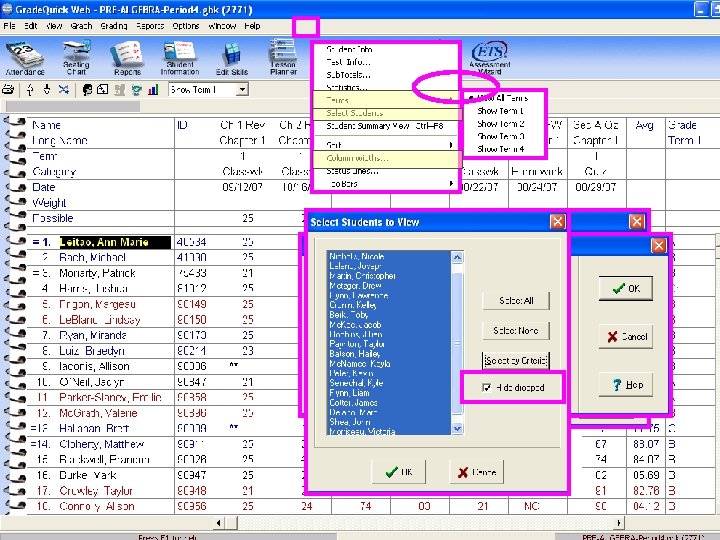720x540 pixels.
Task: Choose Student Summary View entry
Action: pyautogui.click(x=386, y=126)
